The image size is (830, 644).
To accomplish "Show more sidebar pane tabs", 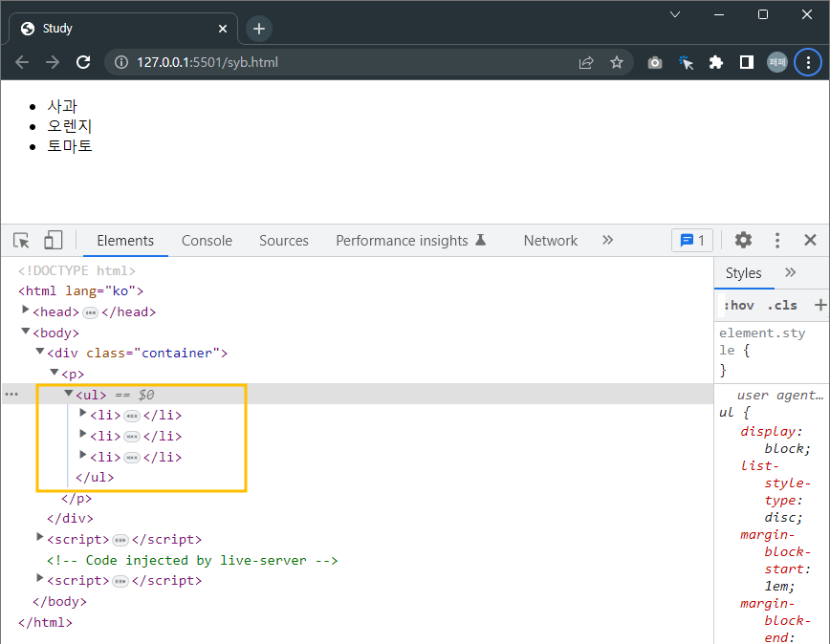I will 790,272.
